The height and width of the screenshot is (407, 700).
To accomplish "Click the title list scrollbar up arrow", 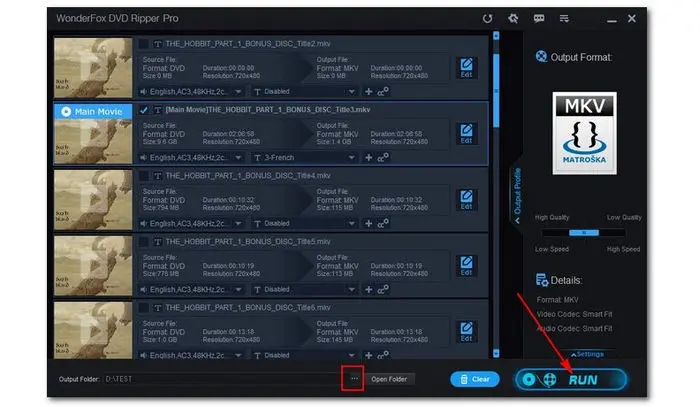I will pyautogui.click(x=496, y=35).
